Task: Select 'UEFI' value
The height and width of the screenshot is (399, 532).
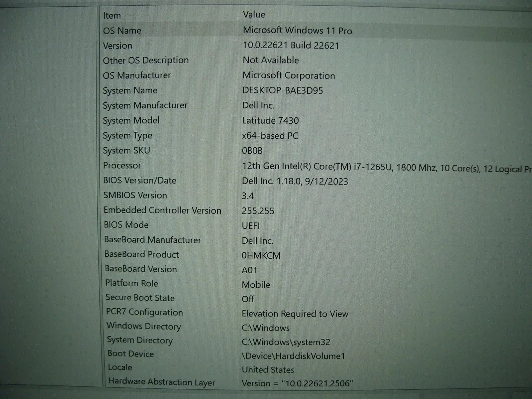Action: pos(251,226)
